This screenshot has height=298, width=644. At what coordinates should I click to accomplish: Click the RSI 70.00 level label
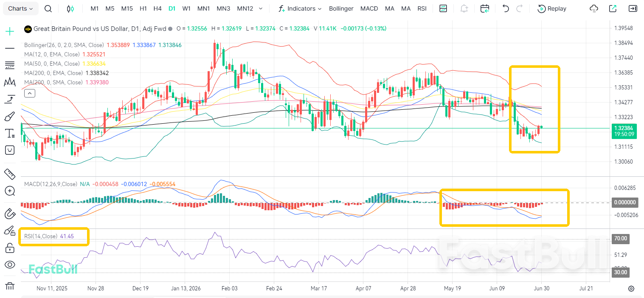[621, 239]
